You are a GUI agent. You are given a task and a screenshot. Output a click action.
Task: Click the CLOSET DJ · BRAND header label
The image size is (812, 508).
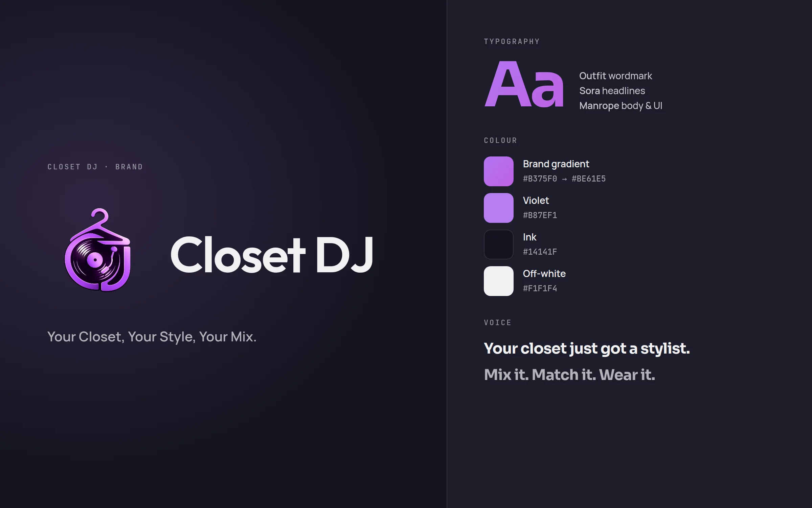[x=95, y=167]
